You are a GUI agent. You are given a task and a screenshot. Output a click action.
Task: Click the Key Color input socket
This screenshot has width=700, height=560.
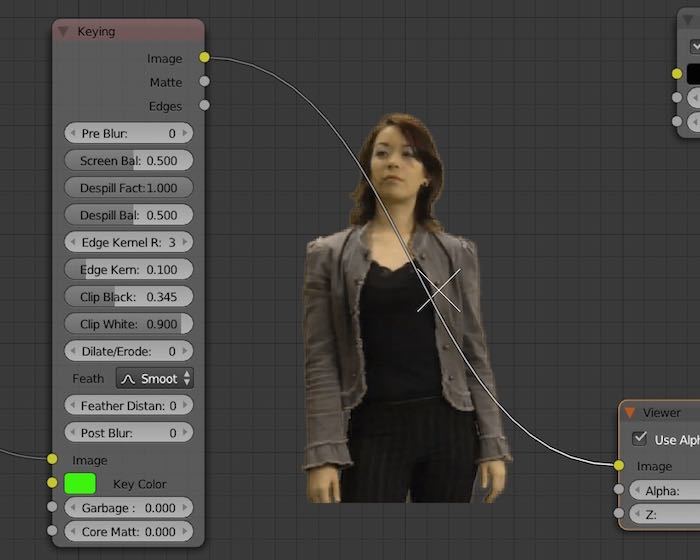[x=52, y=483]
